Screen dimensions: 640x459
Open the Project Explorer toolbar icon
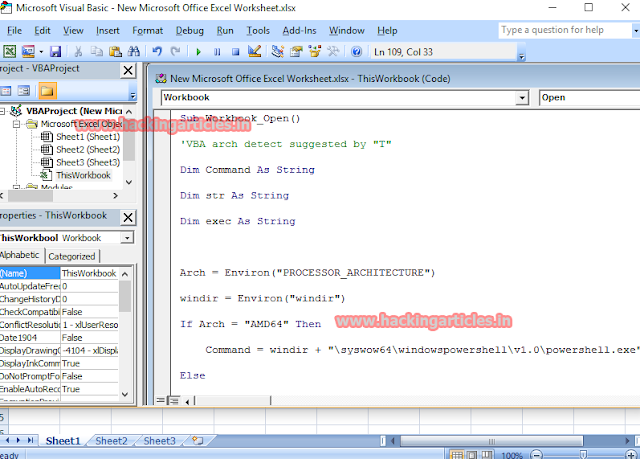click(x=278, y=51)
